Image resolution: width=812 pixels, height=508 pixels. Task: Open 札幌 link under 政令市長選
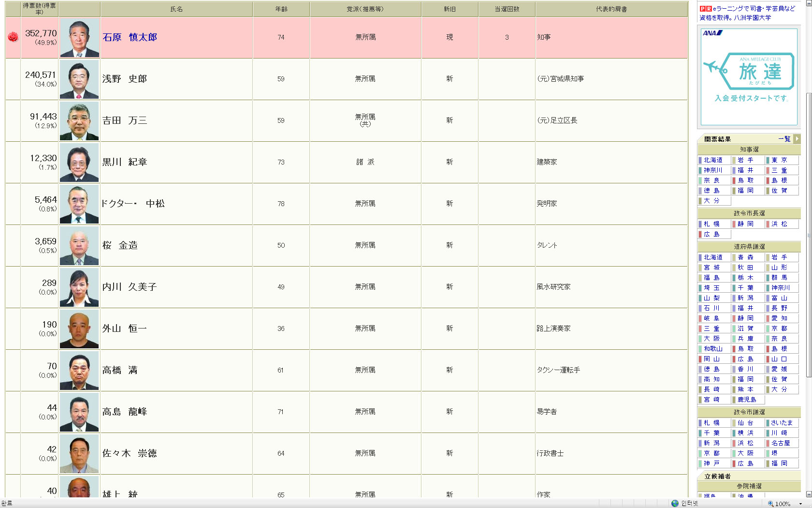(x=711, y=224)
